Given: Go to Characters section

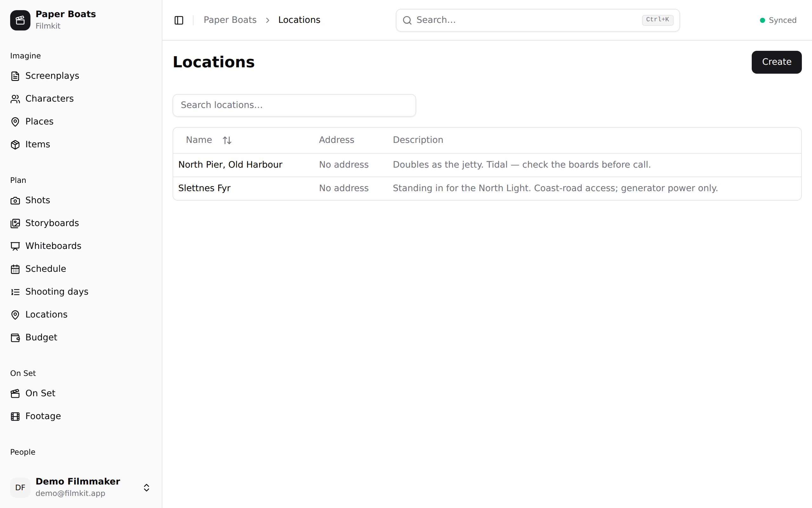Looking at the screenshot, I should (x=81, y=99).
